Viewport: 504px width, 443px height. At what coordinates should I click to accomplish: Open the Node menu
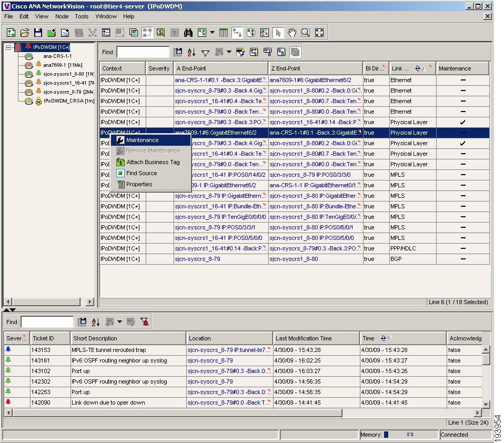(x=62, y=16)
